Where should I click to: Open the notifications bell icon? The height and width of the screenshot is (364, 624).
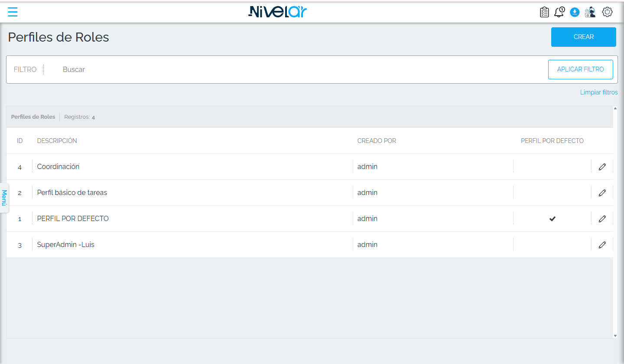click(559, 12)
